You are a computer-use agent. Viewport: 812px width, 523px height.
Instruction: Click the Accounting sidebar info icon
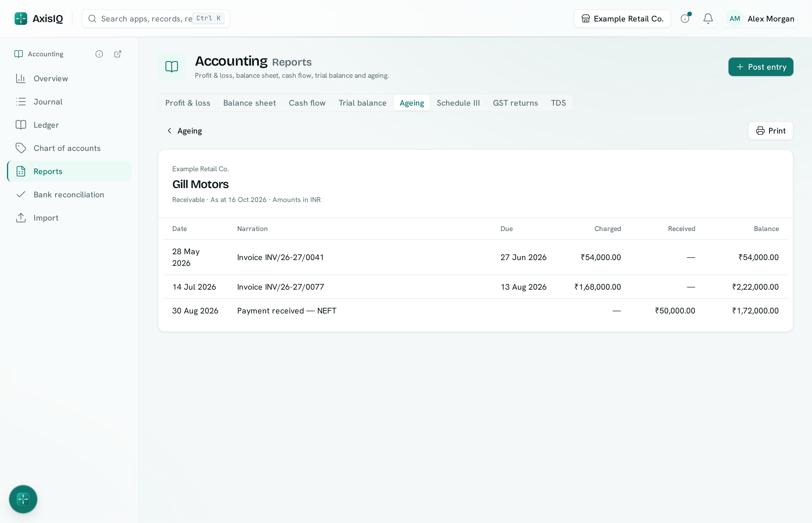(x=99, y=54)
